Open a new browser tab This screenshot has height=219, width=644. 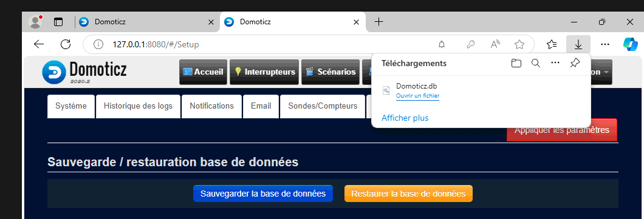pos(379,22)
